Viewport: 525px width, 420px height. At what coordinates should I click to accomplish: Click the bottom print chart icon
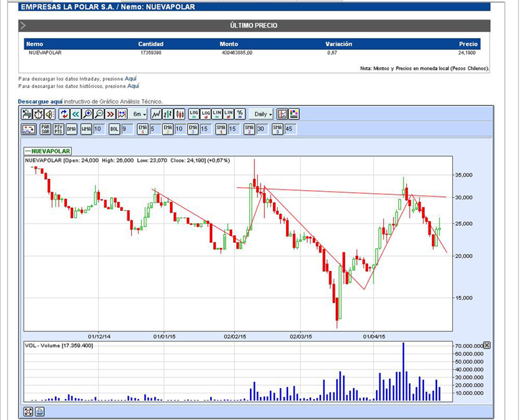click(39, 411)
